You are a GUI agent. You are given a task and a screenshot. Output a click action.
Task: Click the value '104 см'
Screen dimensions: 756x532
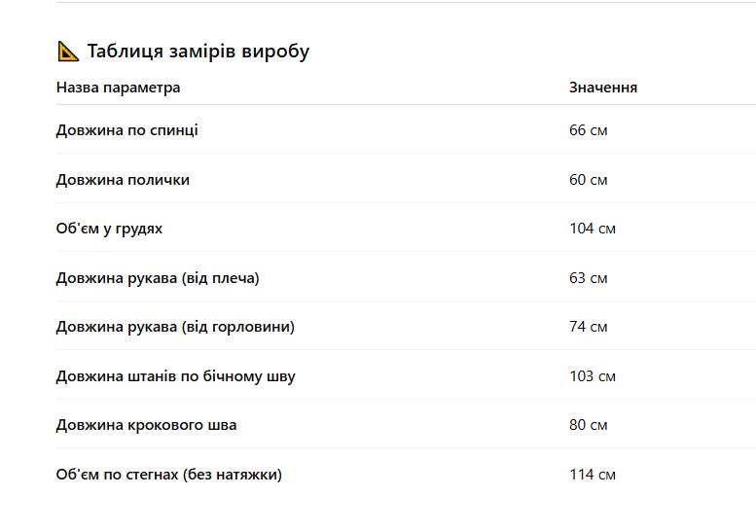tap(593, 229)
